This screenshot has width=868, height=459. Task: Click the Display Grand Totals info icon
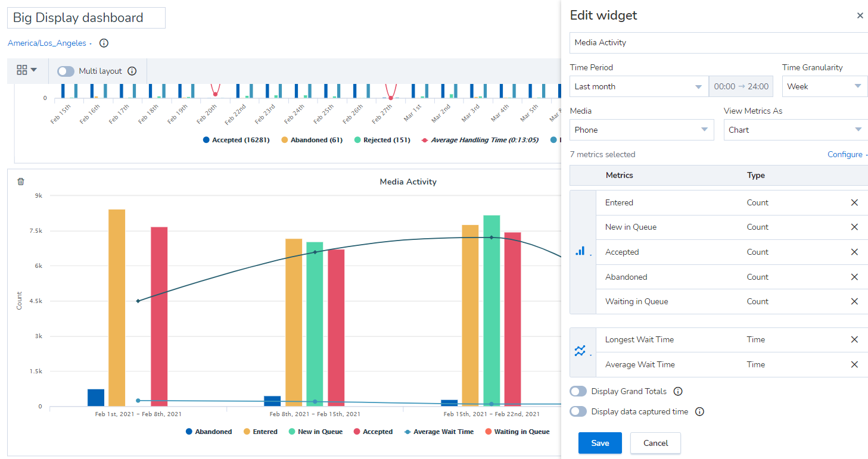click(x=677, y=391)
